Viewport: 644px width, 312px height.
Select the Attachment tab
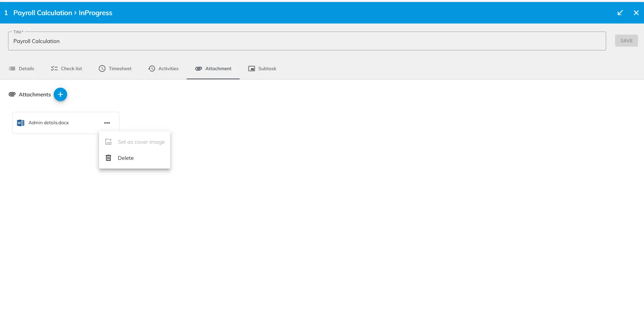pos(213,69)
